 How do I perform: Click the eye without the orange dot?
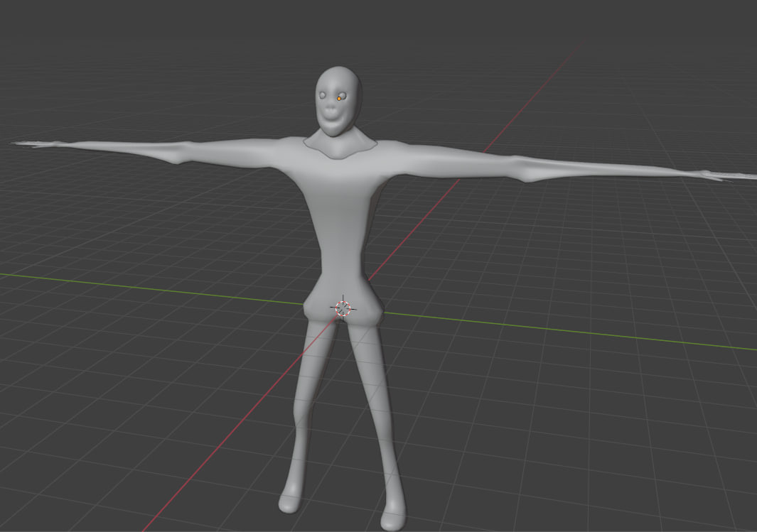coord(323,96)
